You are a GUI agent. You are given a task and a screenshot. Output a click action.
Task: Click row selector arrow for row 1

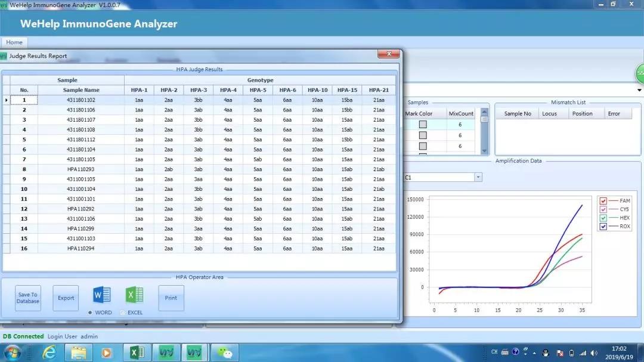pos(6,100)
